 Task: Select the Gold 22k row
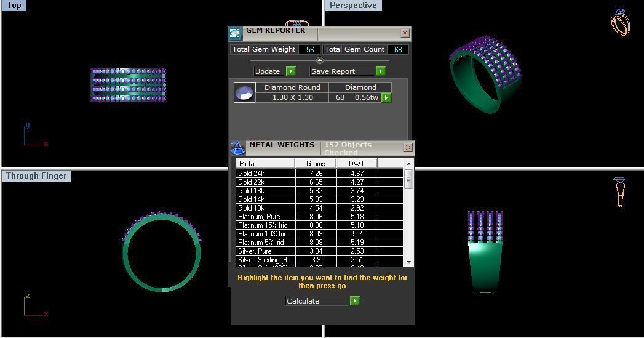(319, 182)
